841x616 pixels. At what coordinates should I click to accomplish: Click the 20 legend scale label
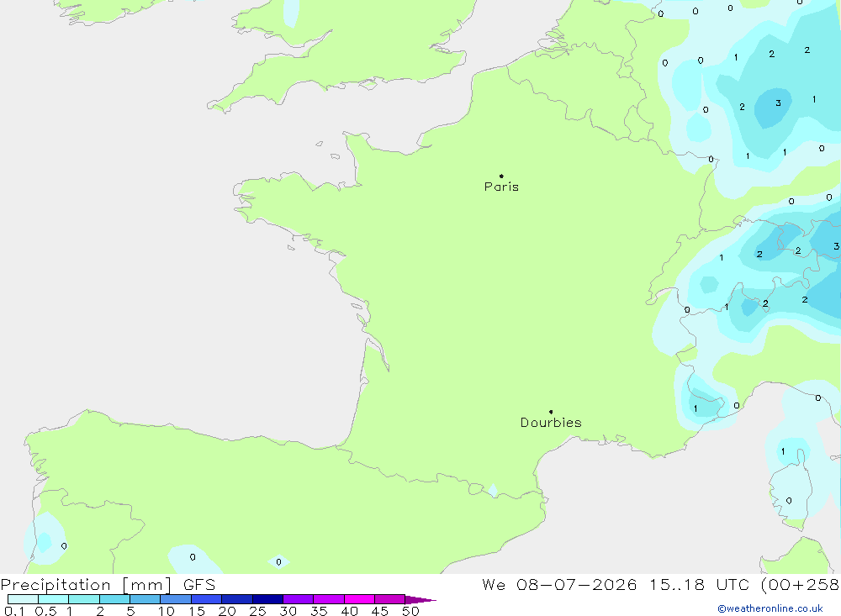(227, 611)
